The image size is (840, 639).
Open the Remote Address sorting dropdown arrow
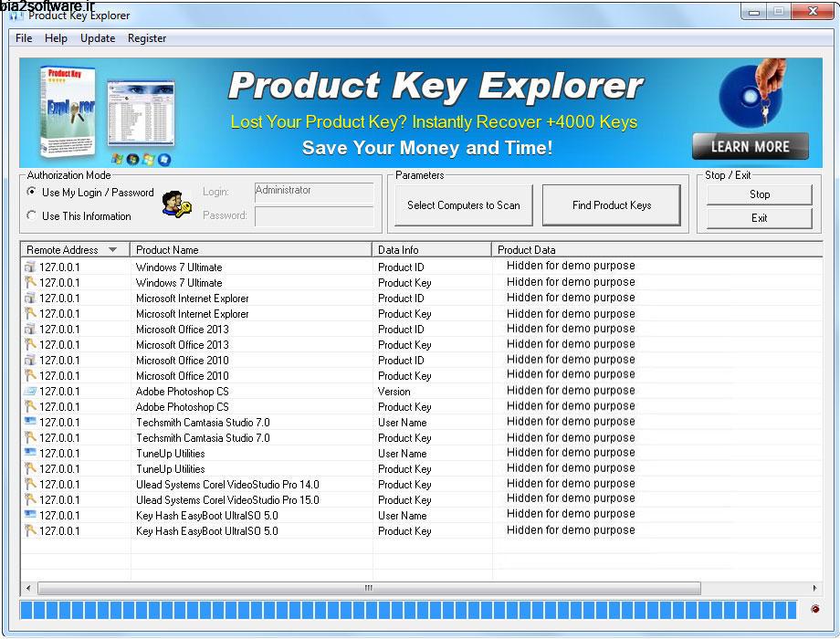tap(111, 249)
